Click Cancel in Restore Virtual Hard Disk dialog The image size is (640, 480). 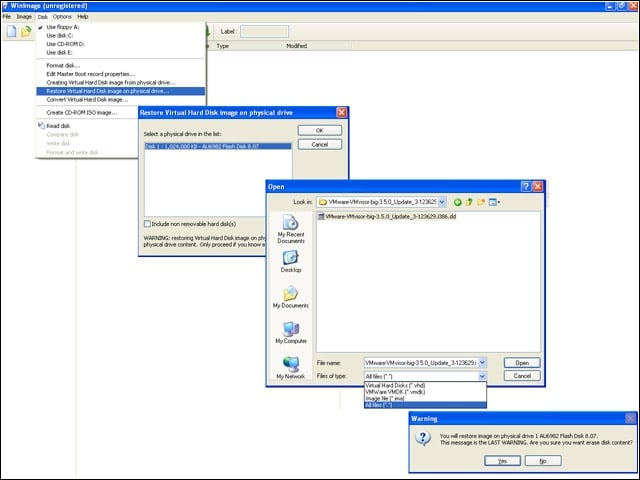click(320, 144)
